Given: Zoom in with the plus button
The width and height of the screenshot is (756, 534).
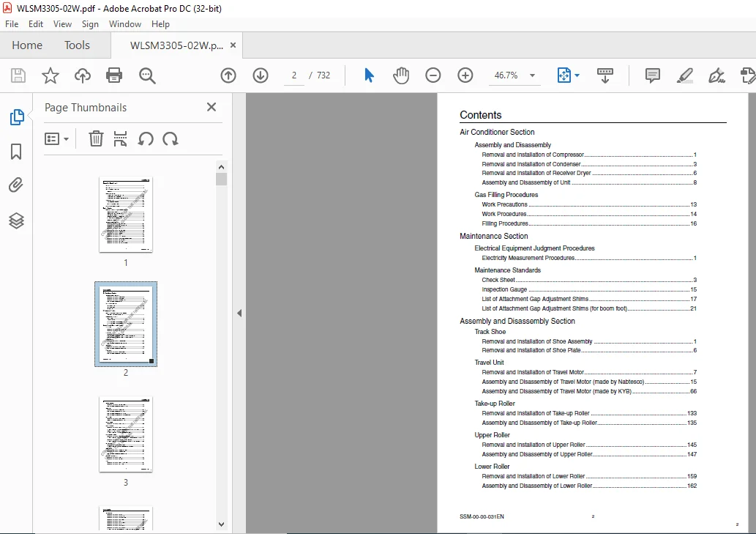Looking at the screenshot, I should [465, 75].
